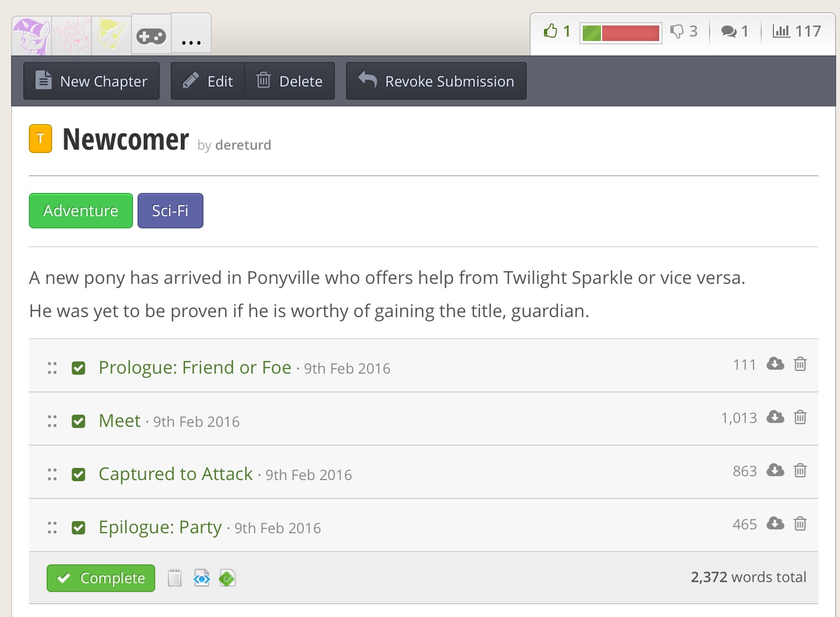Download story as plain text file icon
This screenshot has height=617, width=840.
(x=175, y=578)
